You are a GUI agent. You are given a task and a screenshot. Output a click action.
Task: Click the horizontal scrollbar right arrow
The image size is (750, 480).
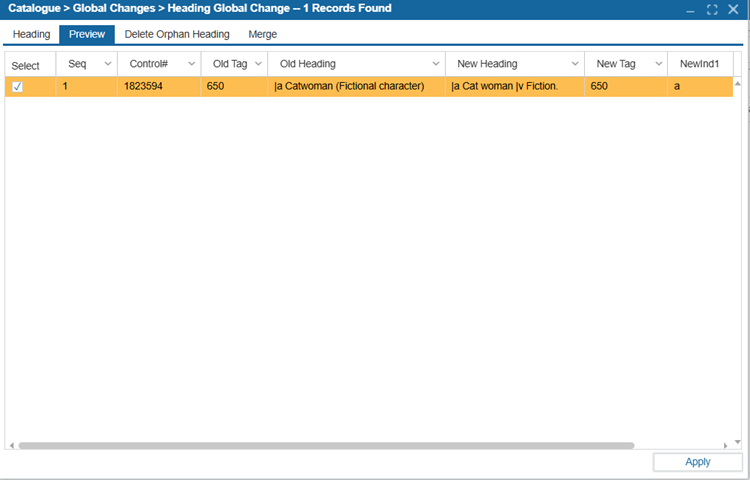(726, 446)
